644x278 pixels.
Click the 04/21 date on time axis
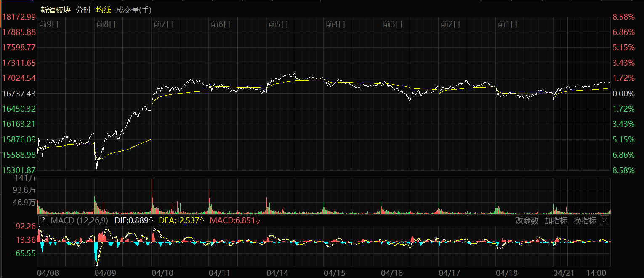[x=564, y=273]
